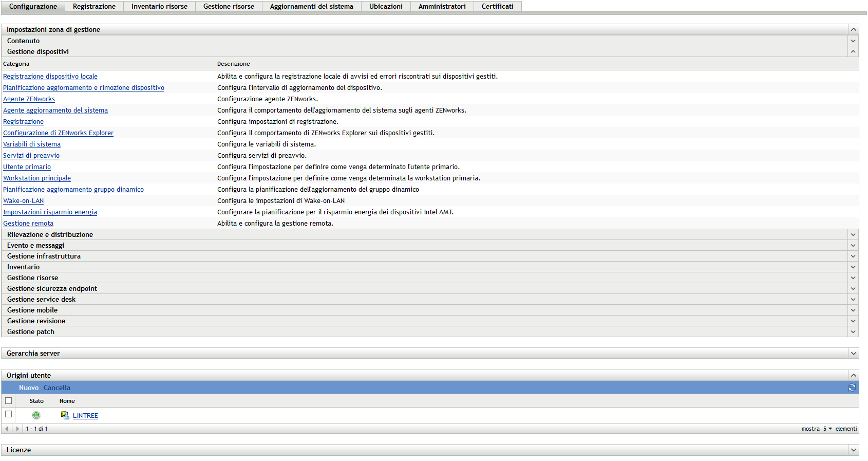
Task: Expand the Licenze panel
Action: tap(853, 450)
